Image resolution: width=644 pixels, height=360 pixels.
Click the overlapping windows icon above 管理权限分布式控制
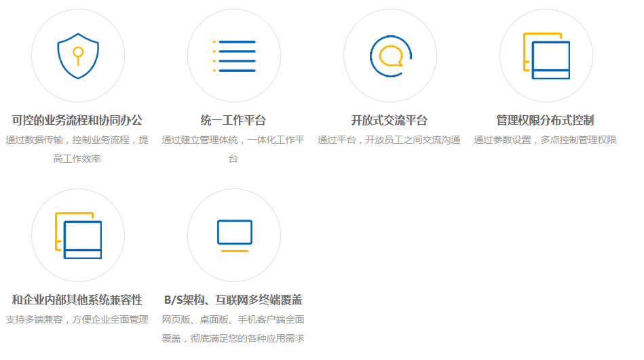(x=546, y=56)
